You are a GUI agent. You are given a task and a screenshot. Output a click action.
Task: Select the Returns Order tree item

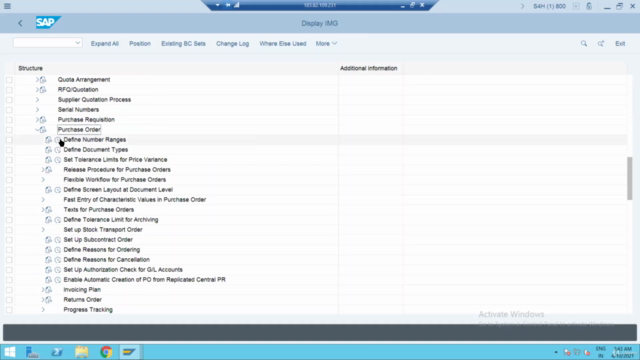pos(82,300)
